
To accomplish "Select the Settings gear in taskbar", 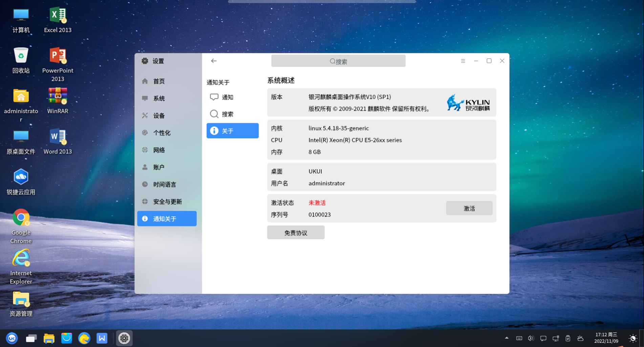I will (124, 338).
